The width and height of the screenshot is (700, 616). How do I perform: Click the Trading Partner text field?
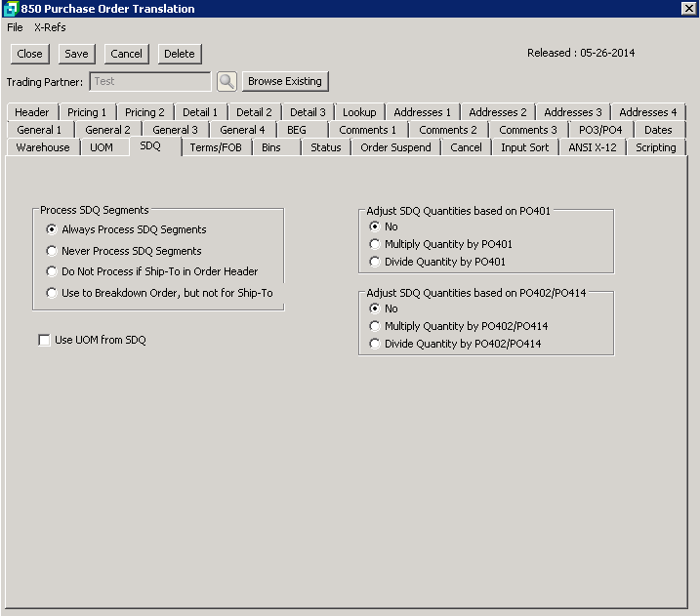coord(149,82)
